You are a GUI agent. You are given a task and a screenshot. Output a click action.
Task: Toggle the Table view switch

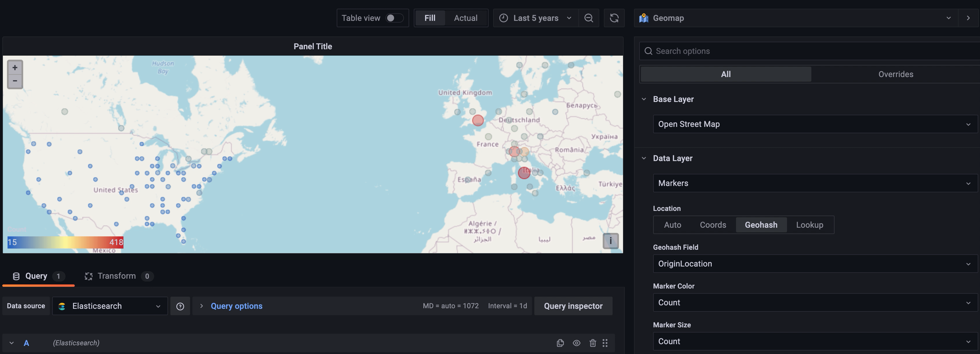[394, 18]
